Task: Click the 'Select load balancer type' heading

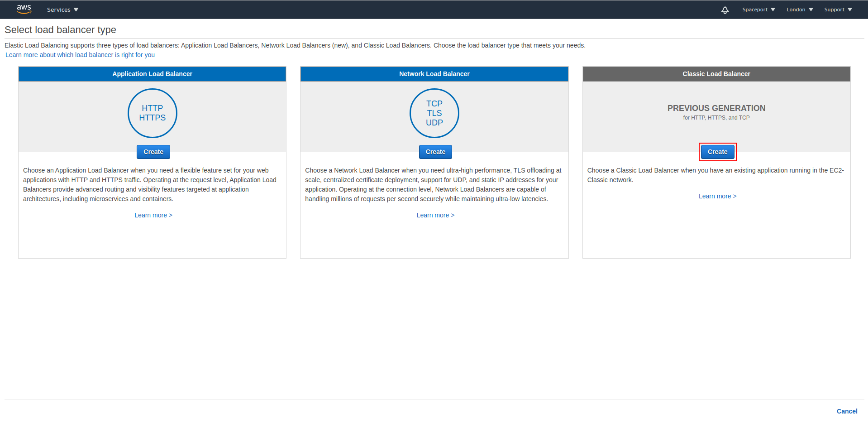Action: tap(60, 30)
